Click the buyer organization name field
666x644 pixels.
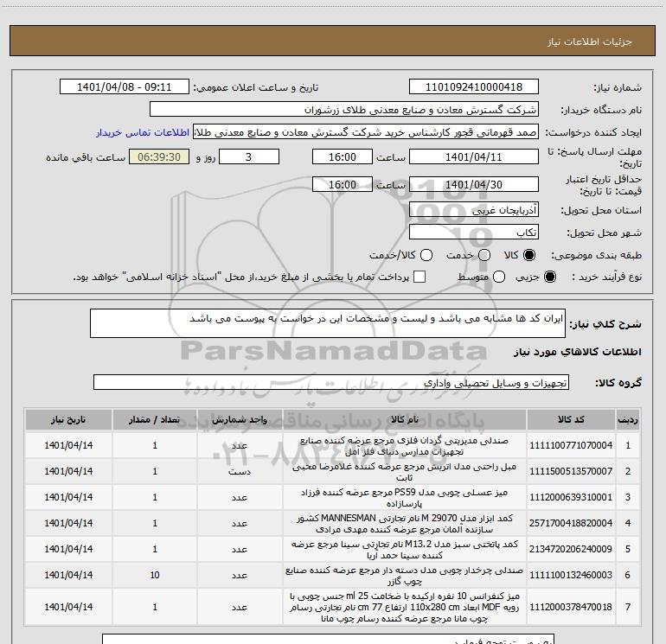[344, 110]
